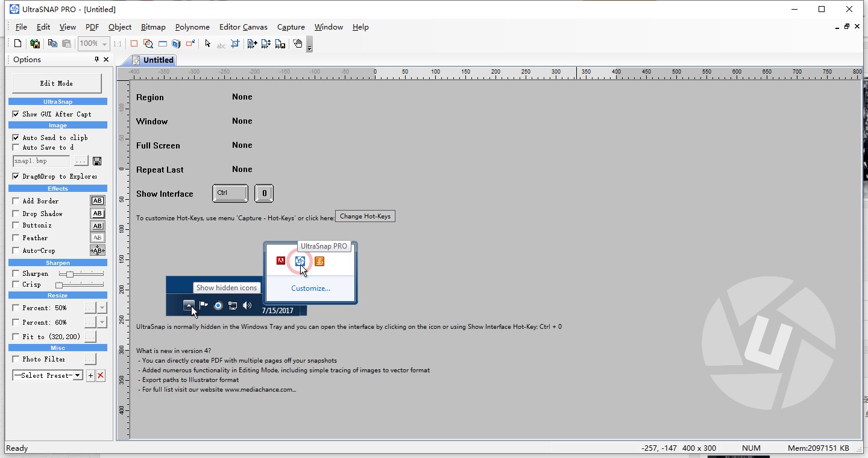868x458 pixels.
Task: Toggle Show GUI After Capture checkbox
Action: pos(16,114)
